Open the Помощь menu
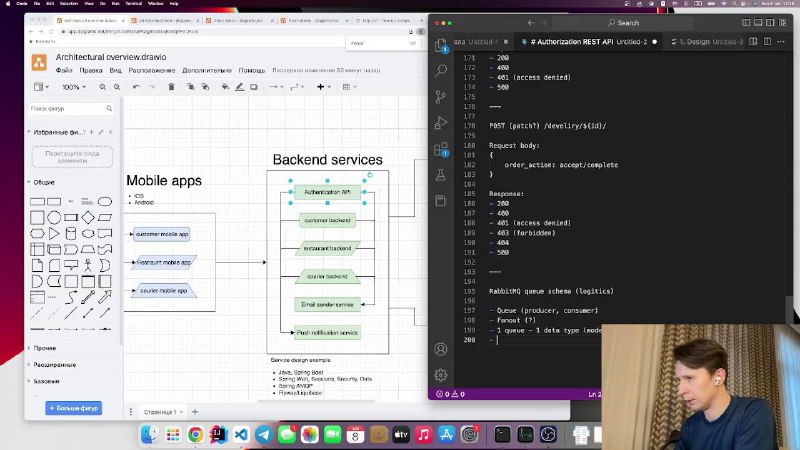The width and height of the screenshot is (800, 450). 252,70
